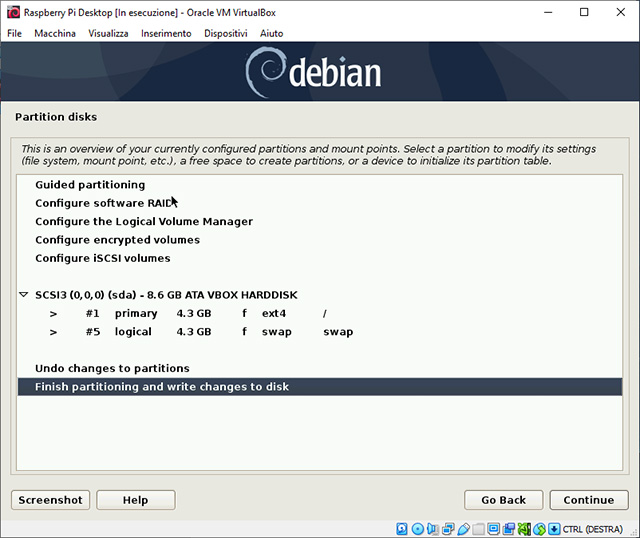This screenshot has height=538, width=640.
Task: Click the Screenshot button
Action: [x=51, y=500]
